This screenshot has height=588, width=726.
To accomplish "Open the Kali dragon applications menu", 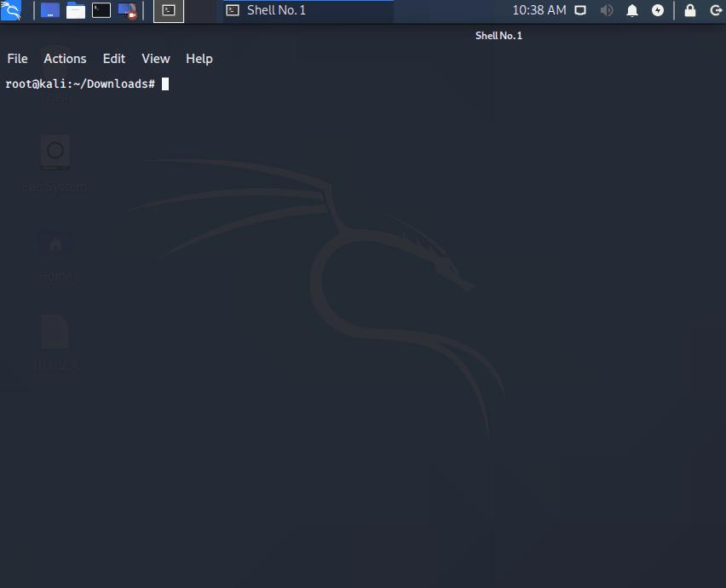I will coord(10,10).
